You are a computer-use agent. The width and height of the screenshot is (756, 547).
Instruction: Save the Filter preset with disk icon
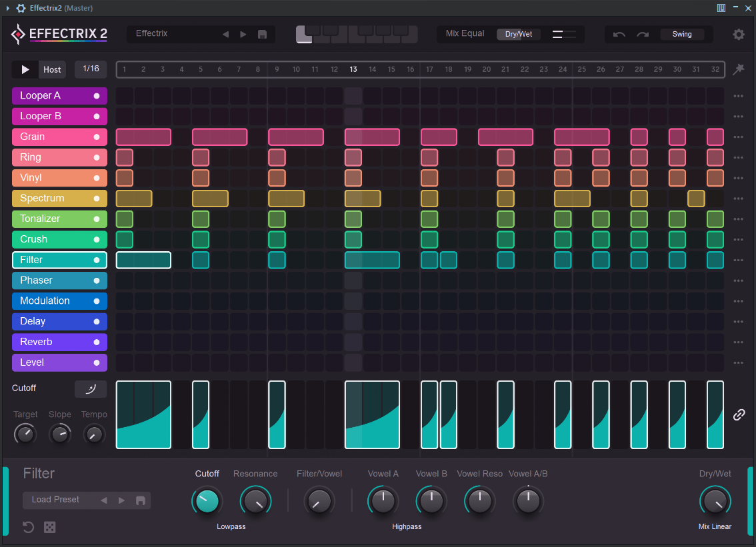pyautogui.click(x=141, y=500)
